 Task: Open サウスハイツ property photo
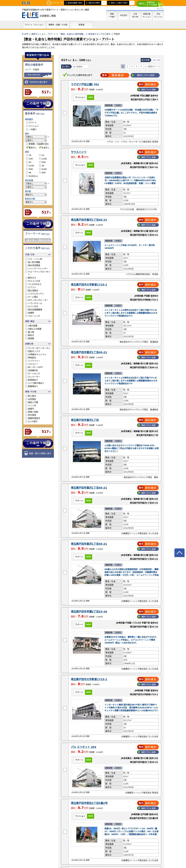click(x=87, y=184)
